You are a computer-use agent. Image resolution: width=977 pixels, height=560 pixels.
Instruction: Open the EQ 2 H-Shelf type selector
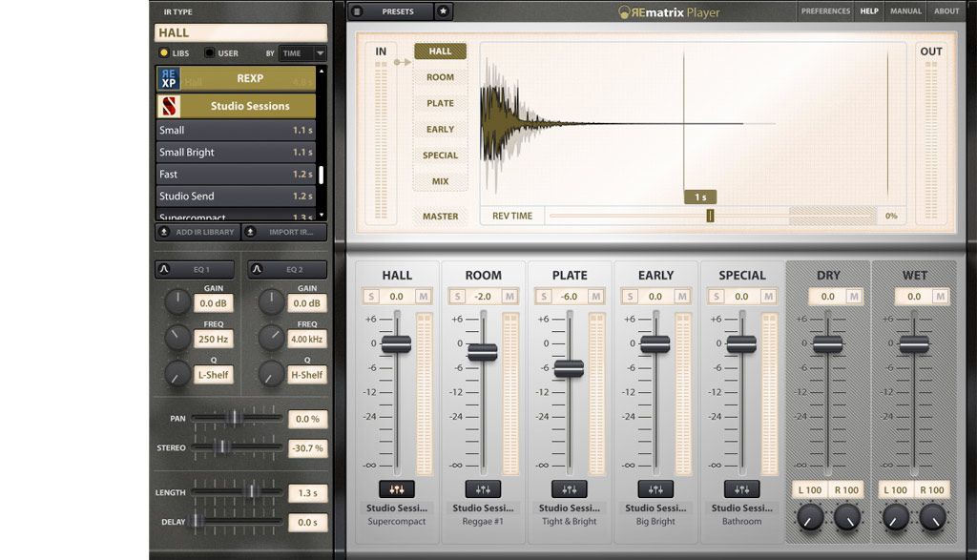[307, 375]
